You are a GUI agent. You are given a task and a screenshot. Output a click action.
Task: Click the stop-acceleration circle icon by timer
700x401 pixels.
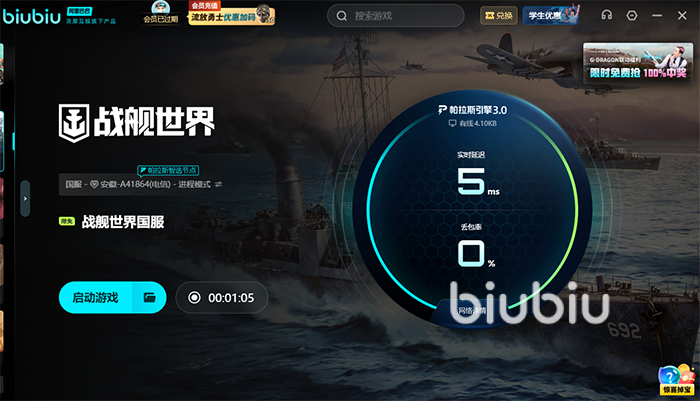(x=194, y=297)
